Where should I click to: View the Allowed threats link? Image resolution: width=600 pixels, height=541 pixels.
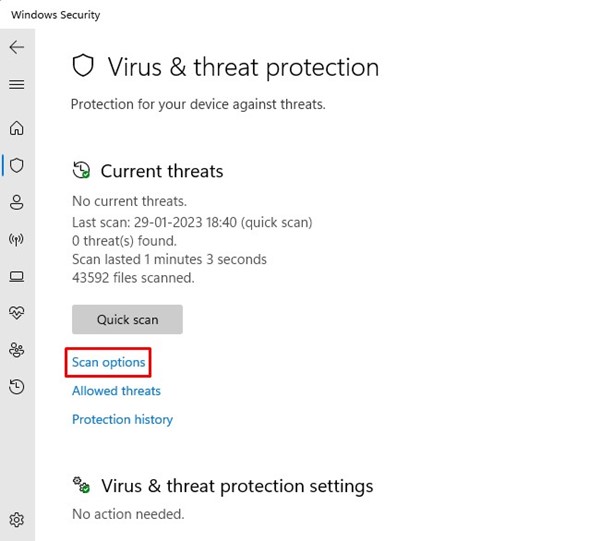click(x=116, y=391)
